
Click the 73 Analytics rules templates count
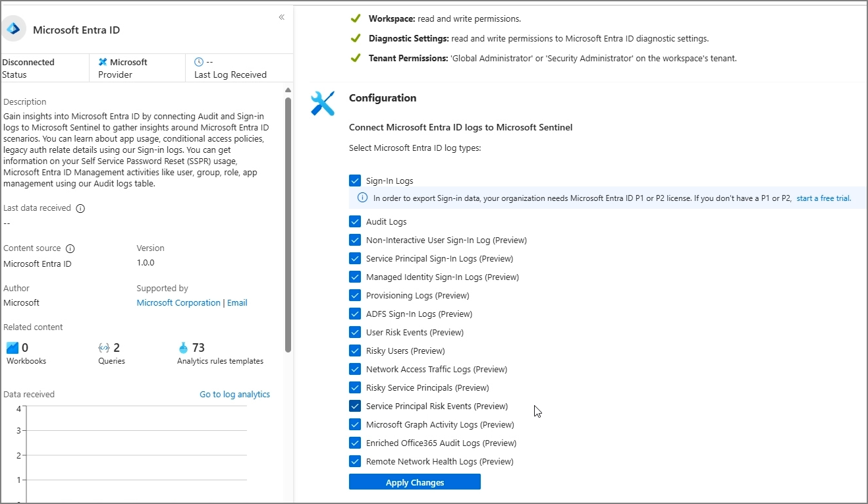tap(198, 347)
